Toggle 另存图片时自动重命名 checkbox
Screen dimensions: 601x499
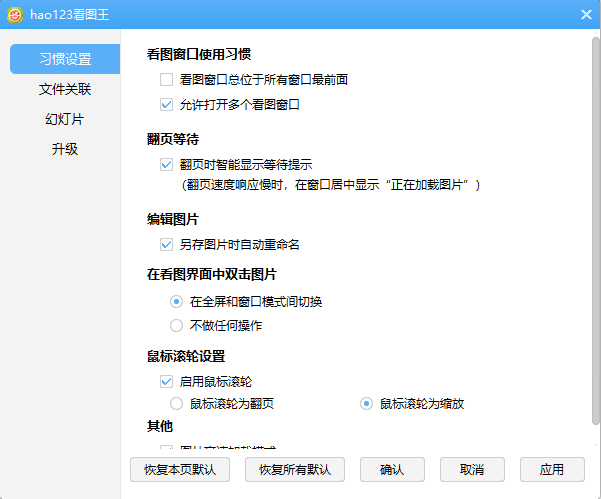[166, 245]
